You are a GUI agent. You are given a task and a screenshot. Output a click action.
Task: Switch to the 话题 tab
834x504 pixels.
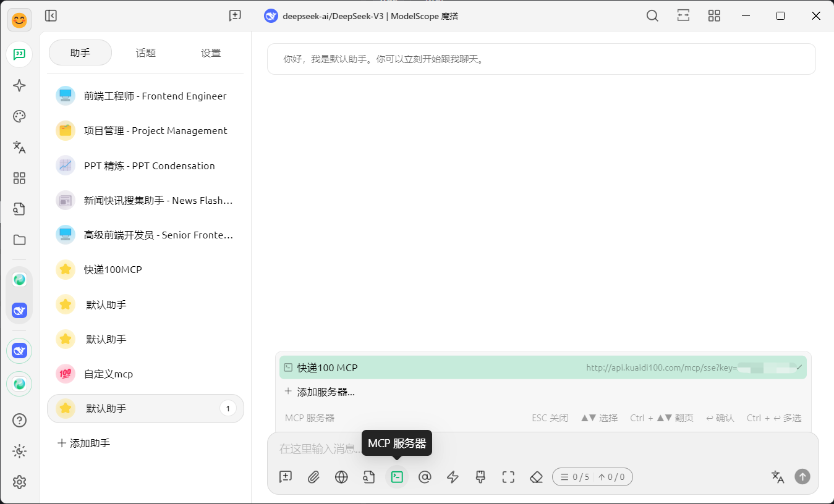point(146,53)
